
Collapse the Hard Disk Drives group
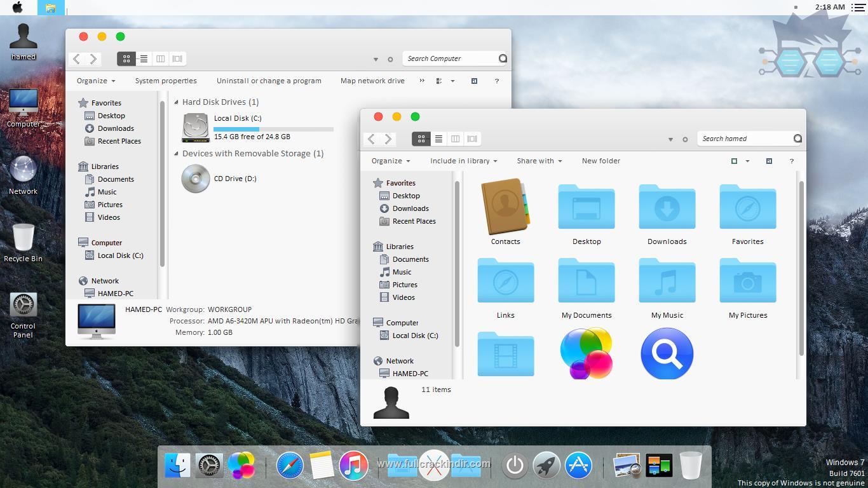177,102
